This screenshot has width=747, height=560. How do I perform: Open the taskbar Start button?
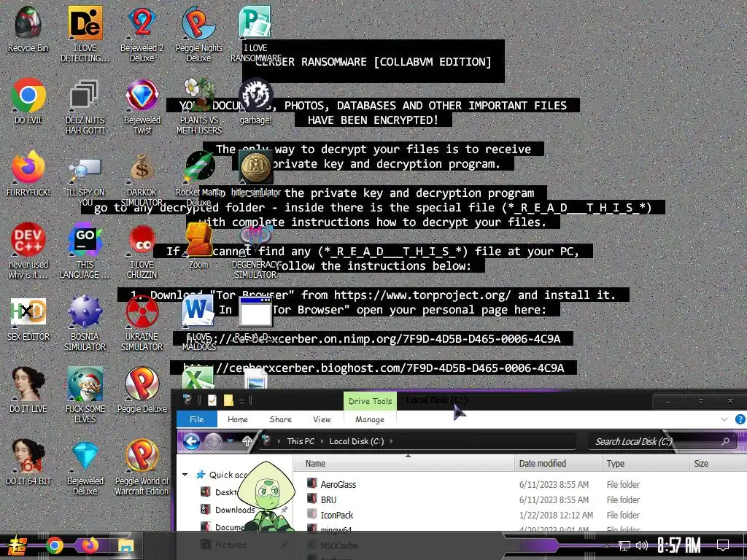click(x=18, y=545)
